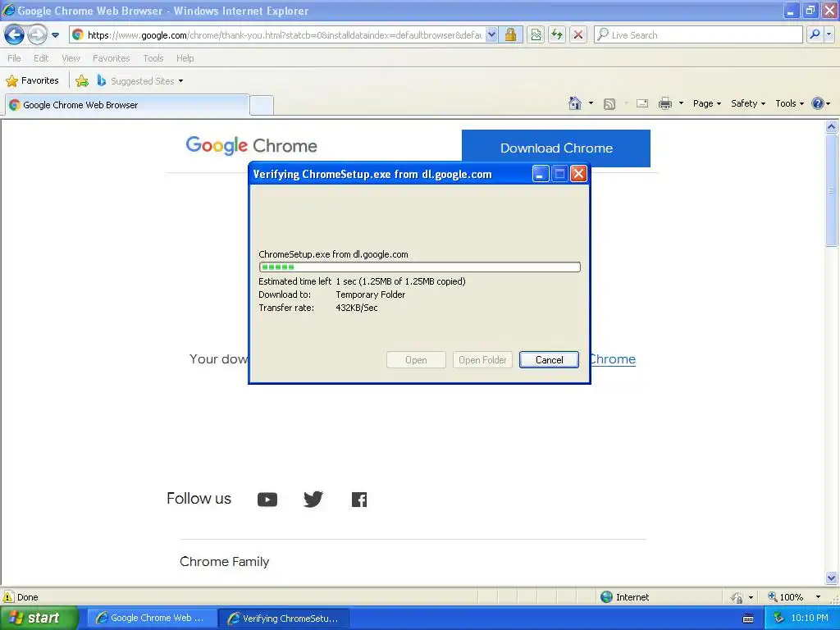The width and height of the screenshot is (840, 630).
Task: Close the Verifying ChromeSetup.exe dialog
Action: [x=578, y=174]
